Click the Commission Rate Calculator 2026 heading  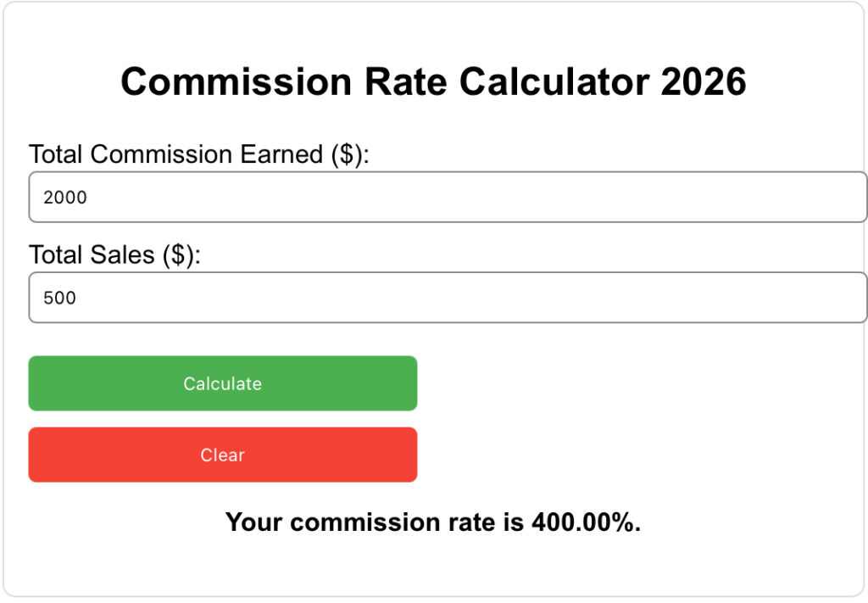434,81
